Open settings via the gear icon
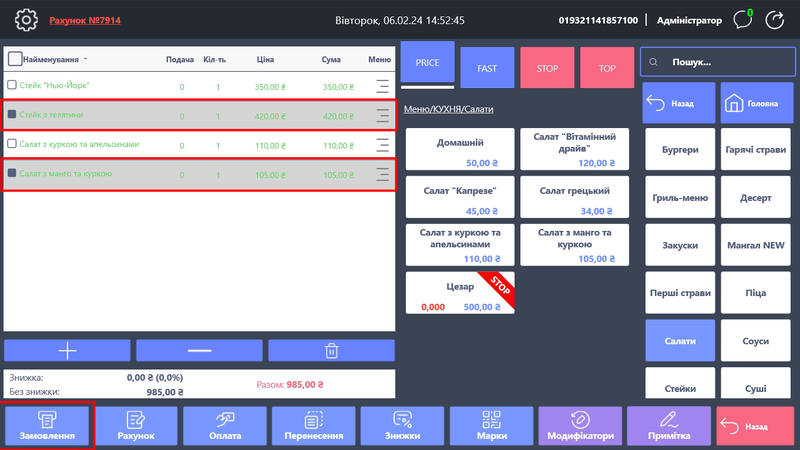800x450 pixels. coord(25,19)
